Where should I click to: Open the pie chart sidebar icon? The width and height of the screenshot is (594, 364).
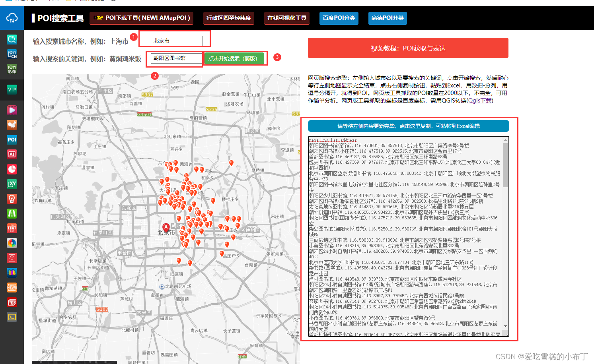(12, 169)
